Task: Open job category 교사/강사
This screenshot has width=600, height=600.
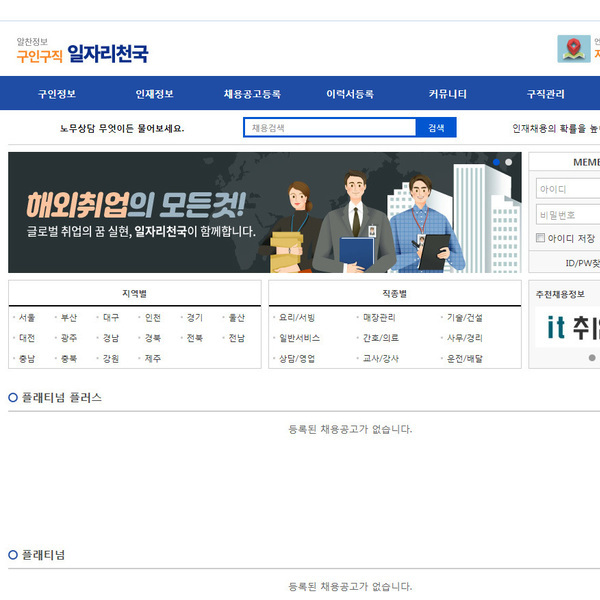Action: pyautogui.click(x=381, y=359)
